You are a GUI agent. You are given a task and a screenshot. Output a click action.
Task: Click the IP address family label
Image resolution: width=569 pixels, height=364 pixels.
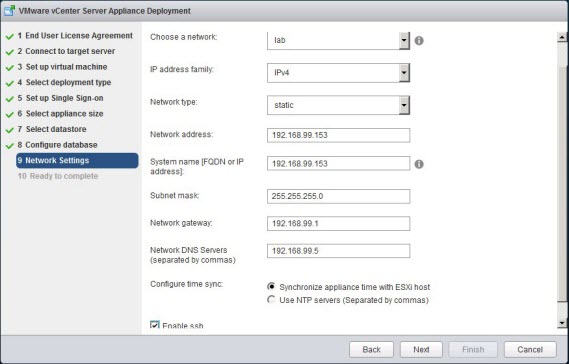point(182,69)
